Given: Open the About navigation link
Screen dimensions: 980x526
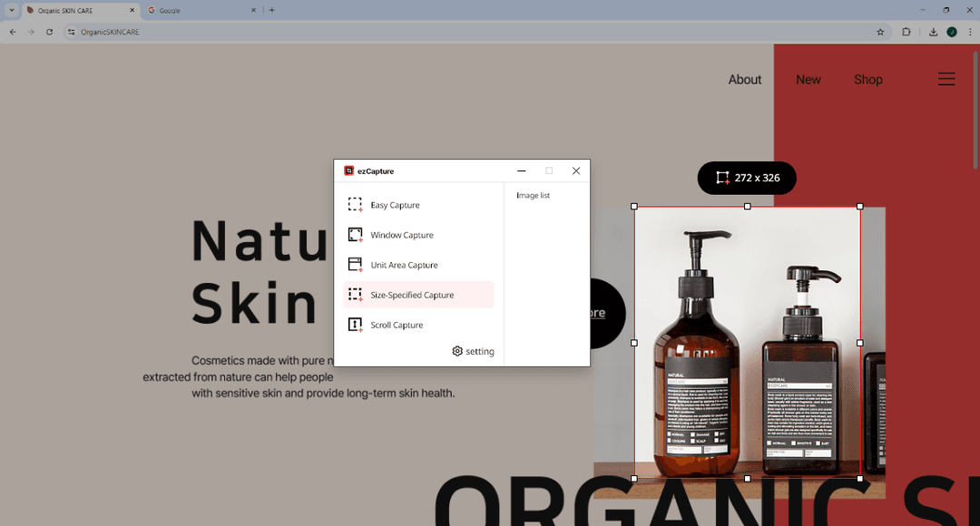Looking at the screenshot, I should [744, 80].
